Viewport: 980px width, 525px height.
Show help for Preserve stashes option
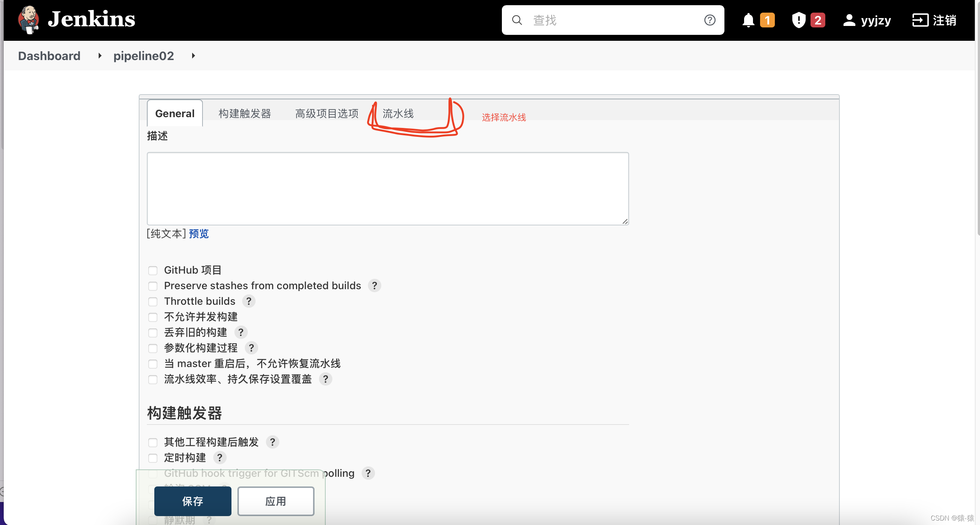coord(374,285)
